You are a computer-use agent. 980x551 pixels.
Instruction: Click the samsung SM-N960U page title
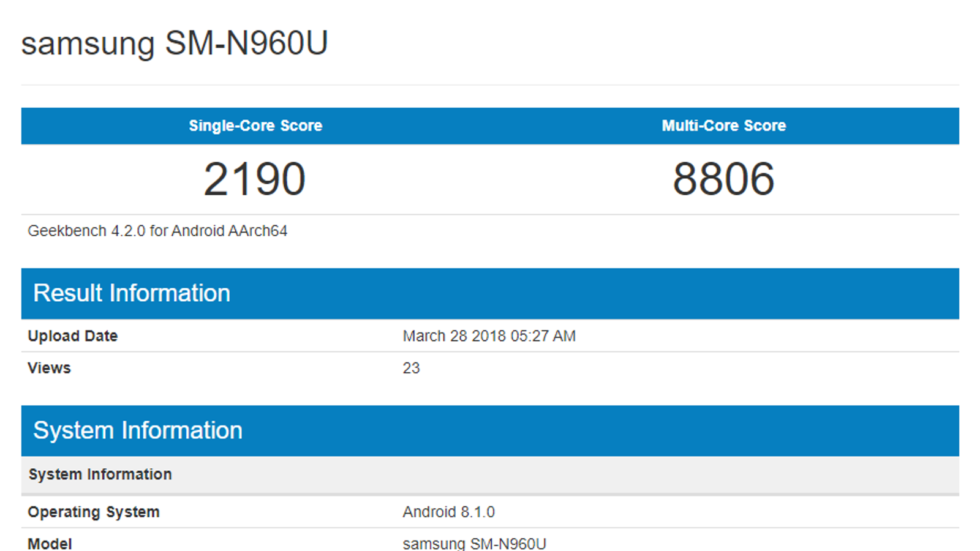coord(175,43)
